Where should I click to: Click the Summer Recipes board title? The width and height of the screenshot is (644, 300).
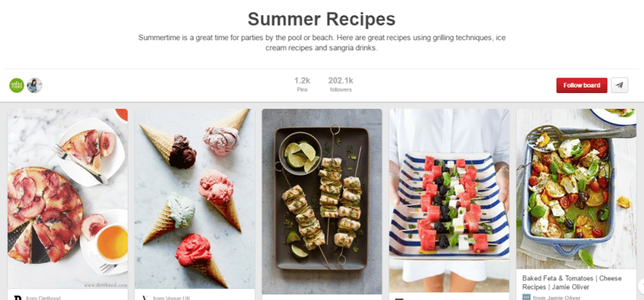click(x=322, y=19)
